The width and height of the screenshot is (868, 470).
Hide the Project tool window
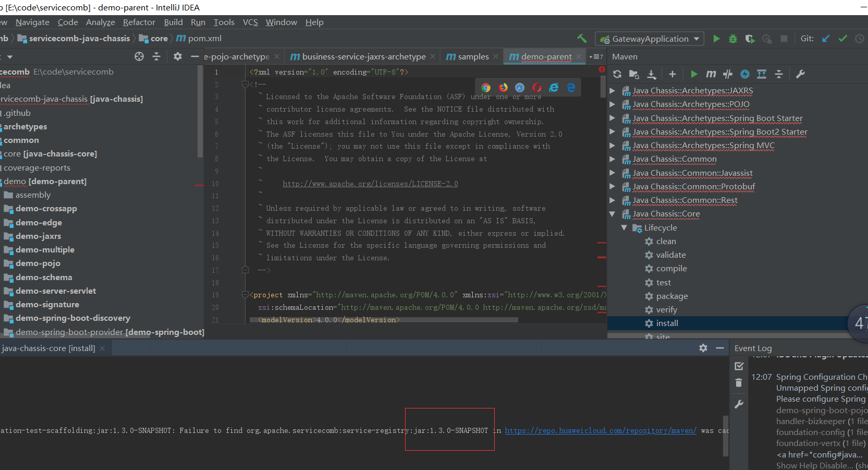click(x=195, y=56)
